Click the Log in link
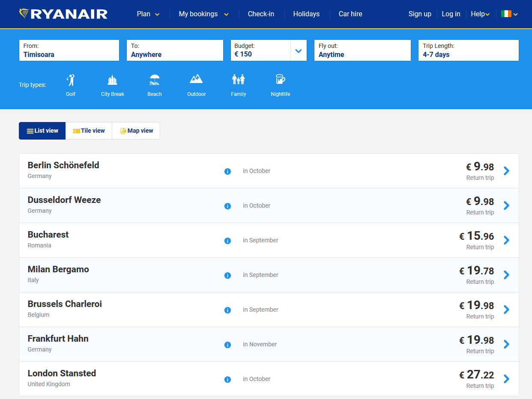The width and height of the screenshot is (532, 399). coord(451,14)
